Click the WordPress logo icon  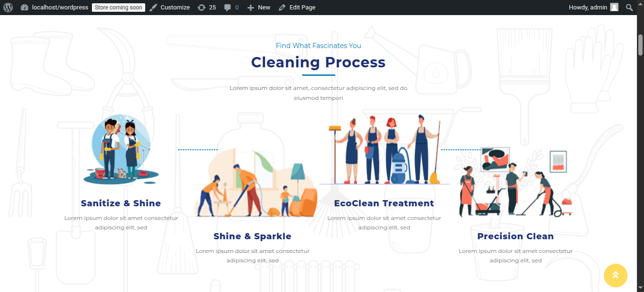click(x=8, y=8)
